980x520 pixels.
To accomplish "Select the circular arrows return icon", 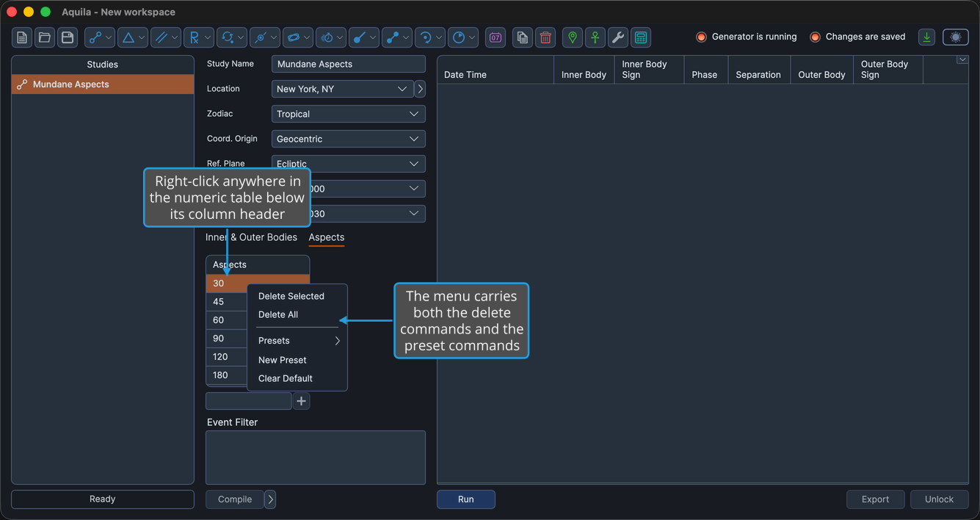I will click(231, 37).
